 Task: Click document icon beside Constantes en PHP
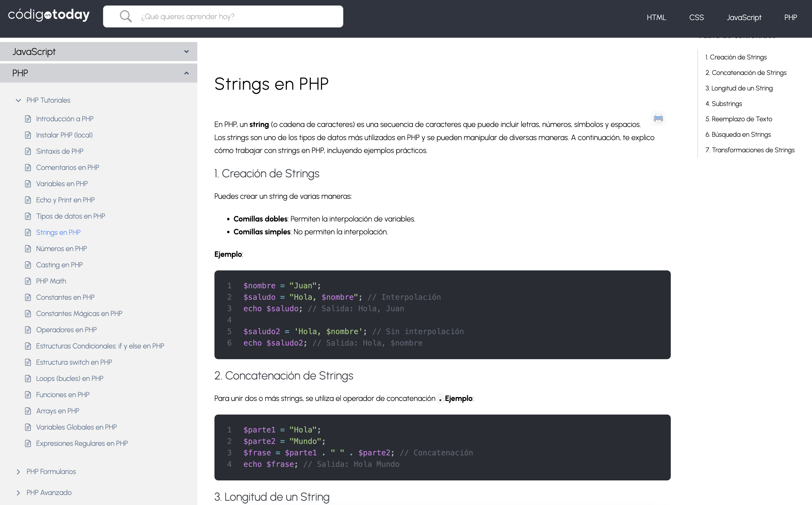click(28, 297)
